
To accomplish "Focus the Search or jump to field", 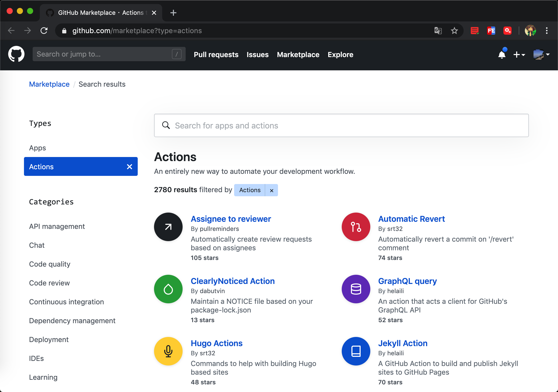I will [109, 54].
